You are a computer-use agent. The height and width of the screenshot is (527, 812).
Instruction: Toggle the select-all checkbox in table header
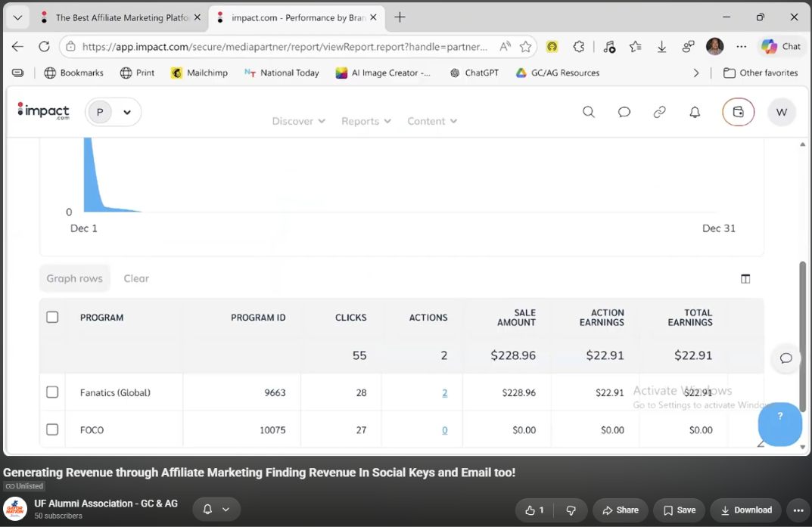point(52,317)
